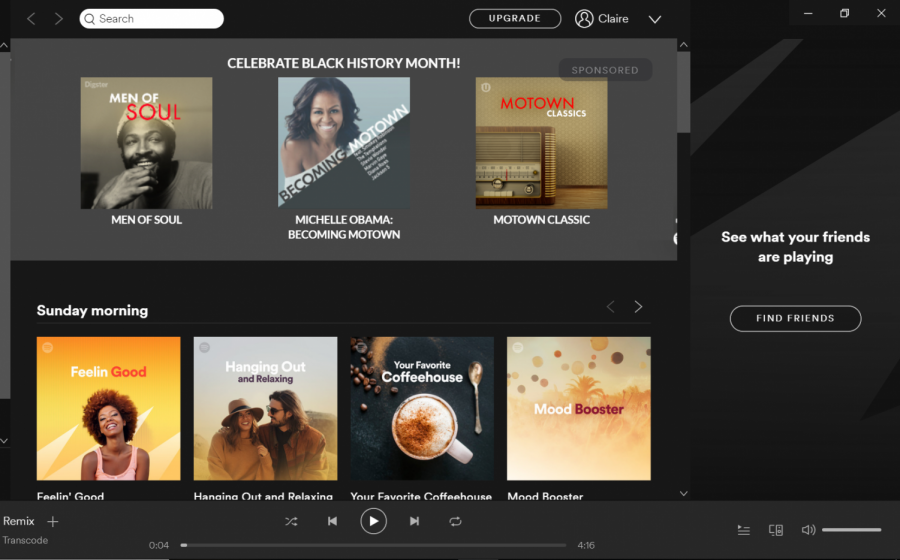This screenshot has width=900, height=560.
Task: Minimize the Spotify window
Action: 808,13
